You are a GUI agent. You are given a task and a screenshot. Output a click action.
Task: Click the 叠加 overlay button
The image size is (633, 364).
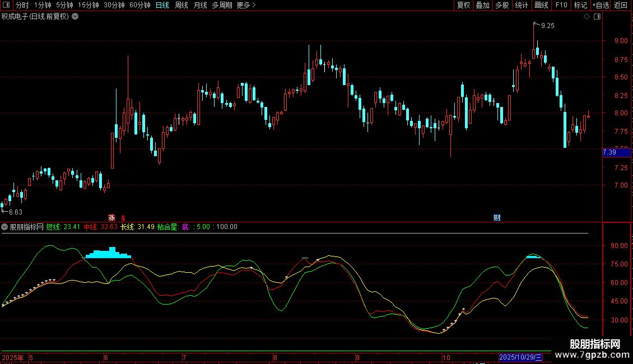(482, 5)
